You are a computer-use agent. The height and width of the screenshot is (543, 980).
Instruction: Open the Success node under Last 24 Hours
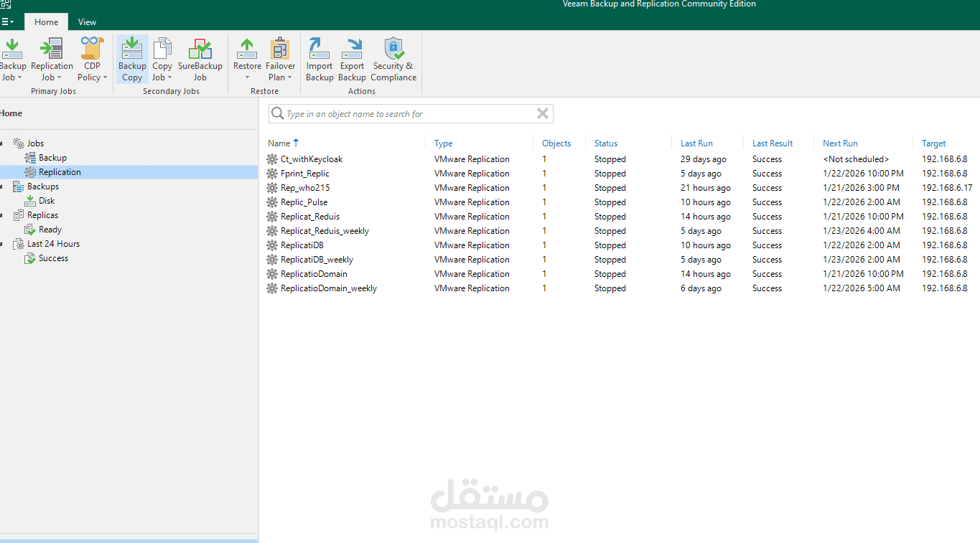pyautogui.click(x=52, y=258)
